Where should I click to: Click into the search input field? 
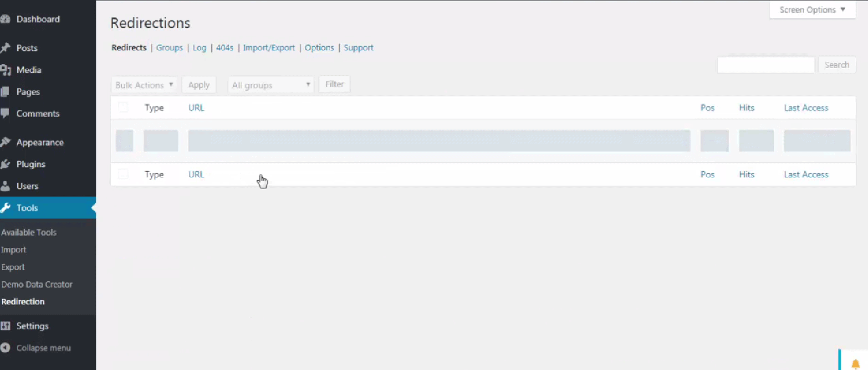click(x=766, y=65)
